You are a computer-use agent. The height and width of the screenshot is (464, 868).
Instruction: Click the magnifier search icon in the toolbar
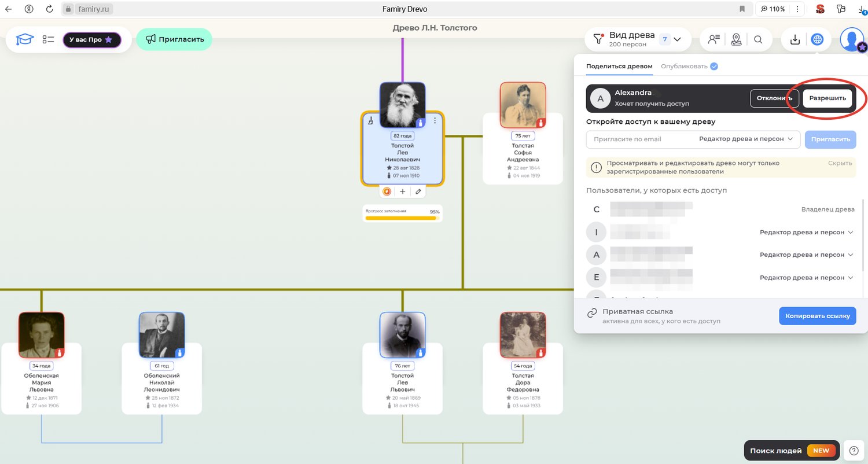pyautogui.click(x=758, y=39)
